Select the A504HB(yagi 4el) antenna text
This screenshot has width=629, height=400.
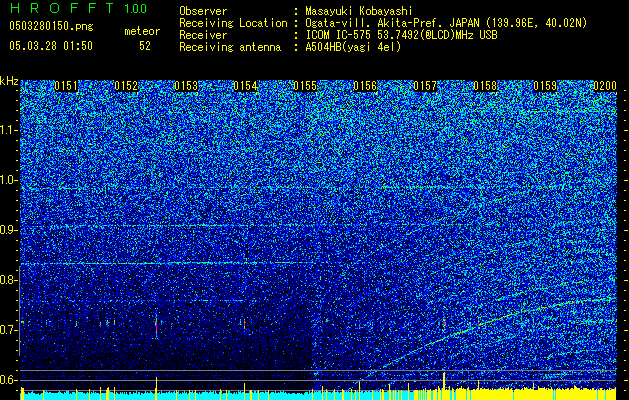coord(353,47)
